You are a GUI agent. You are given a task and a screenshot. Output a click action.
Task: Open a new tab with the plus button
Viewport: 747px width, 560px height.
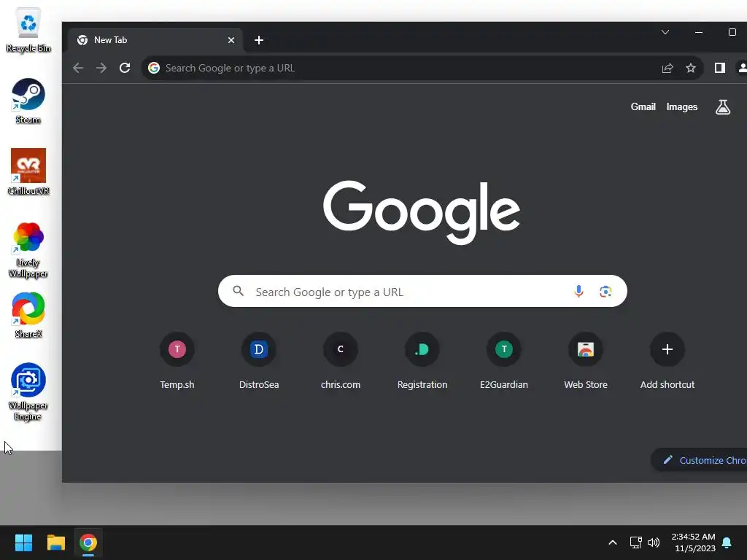pos(259,41)
